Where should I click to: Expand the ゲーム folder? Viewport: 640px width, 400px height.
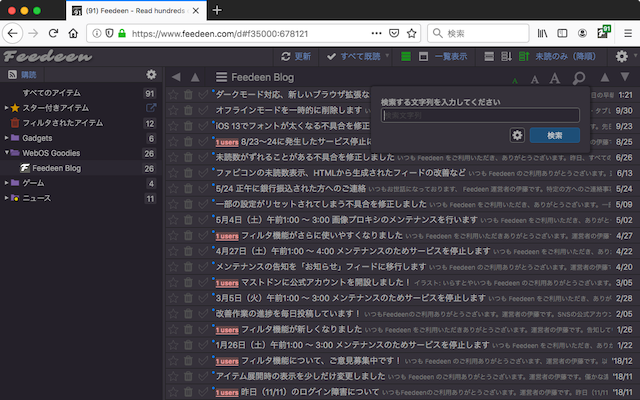tap(6, 183)
